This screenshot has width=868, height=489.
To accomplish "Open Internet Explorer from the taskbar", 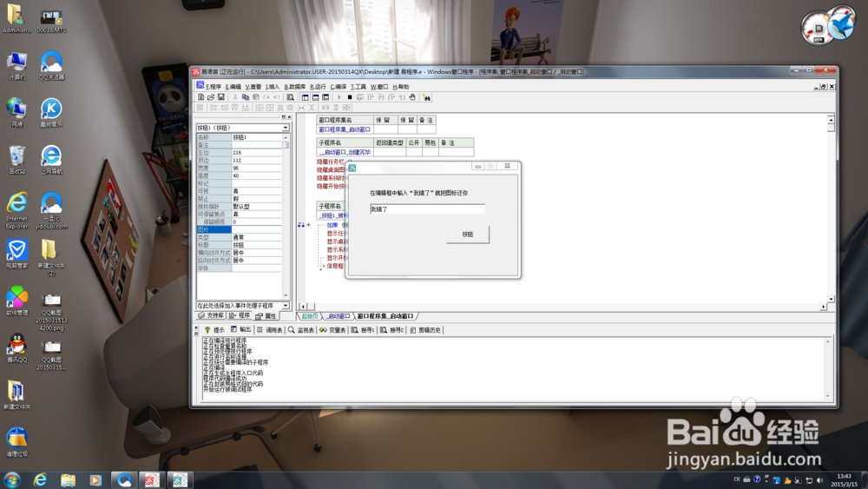I will tap(40, 479).
